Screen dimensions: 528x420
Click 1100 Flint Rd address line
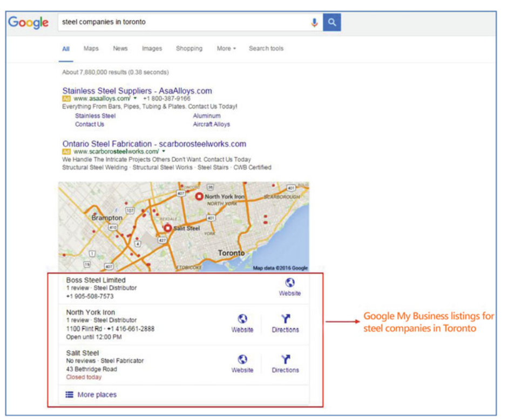tap(84, 329)
